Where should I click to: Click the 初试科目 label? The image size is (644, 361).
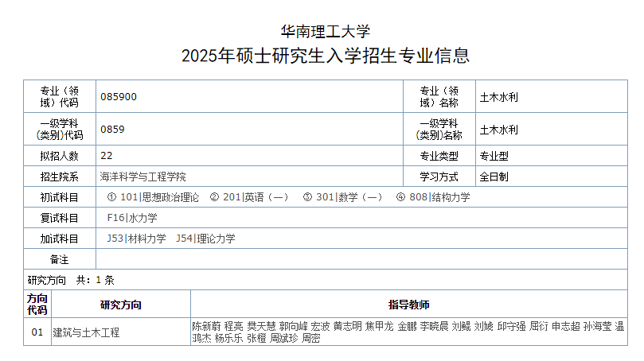60,197
